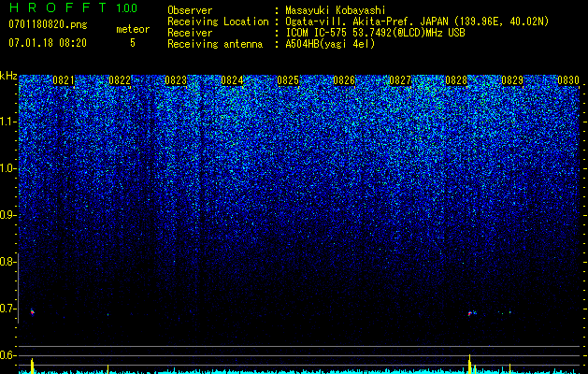Screen dimensions: 588x374
Task: Click the tall yellow intensity spike near 0828
Action: click(x=469, y=364)
